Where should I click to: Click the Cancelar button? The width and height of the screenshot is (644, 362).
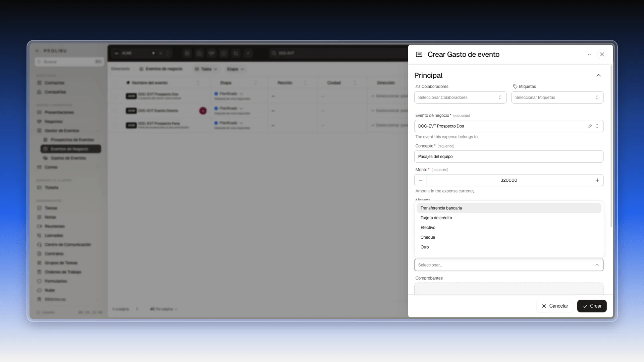[554, 306]
